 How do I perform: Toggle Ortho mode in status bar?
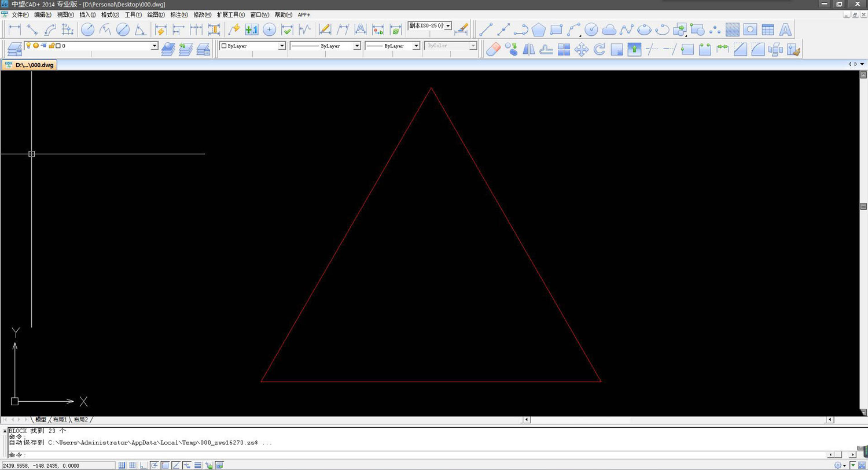pyautogui.click(x=144, y=465)
